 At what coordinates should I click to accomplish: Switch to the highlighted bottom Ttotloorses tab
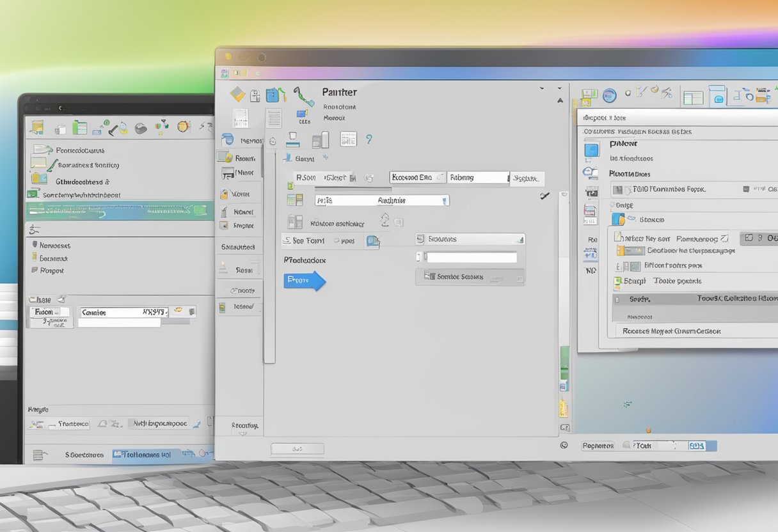[x=146, y=455]
